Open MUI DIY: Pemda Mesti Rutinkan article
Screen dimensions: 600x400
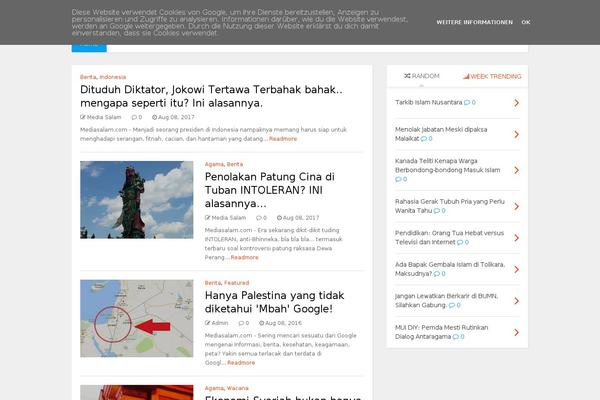(x=441, y=332)
